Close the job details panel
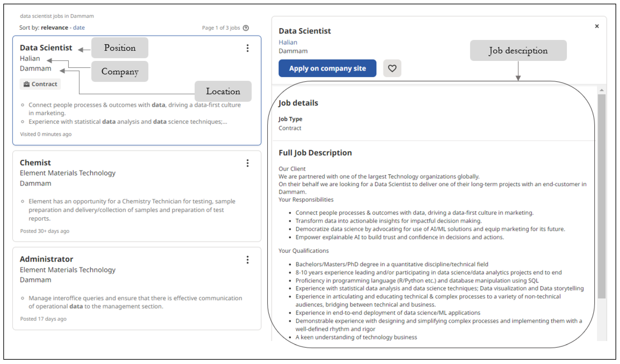The image size is (620, 364). tap(597, 26)
